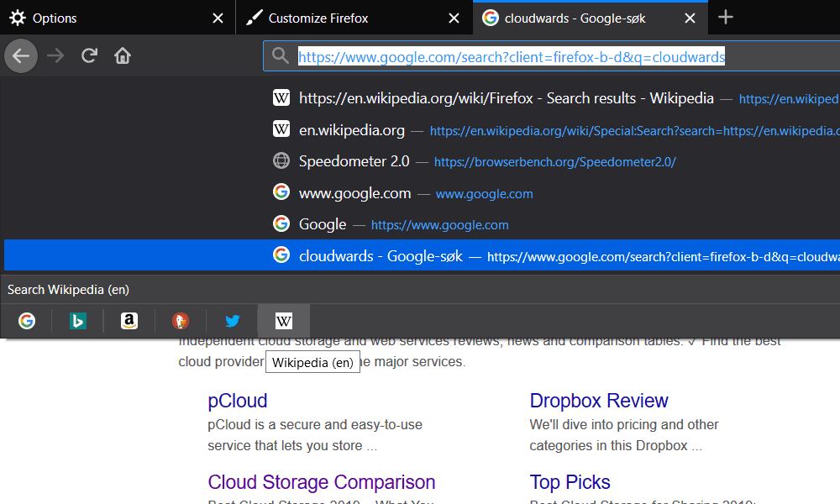
Task: Search with Twitter engine icon
Action: (x=232, y=321)
